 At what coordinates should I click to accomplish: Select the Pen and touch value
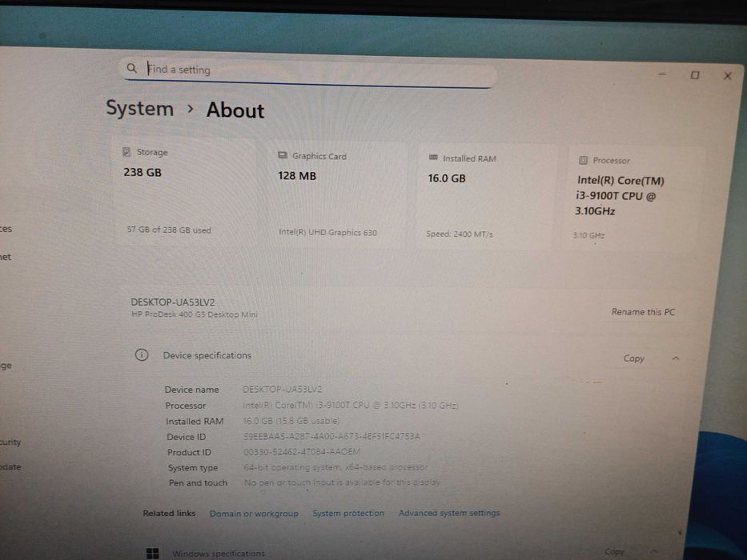(342, 482)
